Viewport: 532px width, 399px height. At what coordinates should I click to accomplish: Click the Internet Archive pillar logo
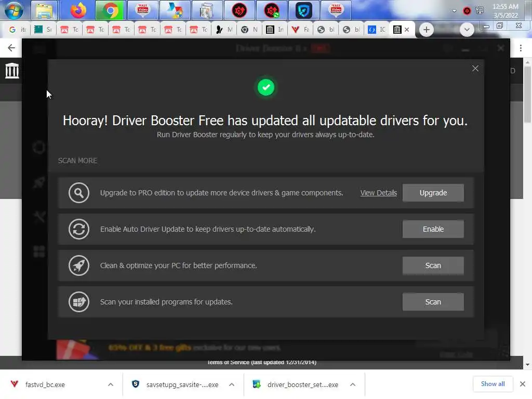tap(12, 71)
